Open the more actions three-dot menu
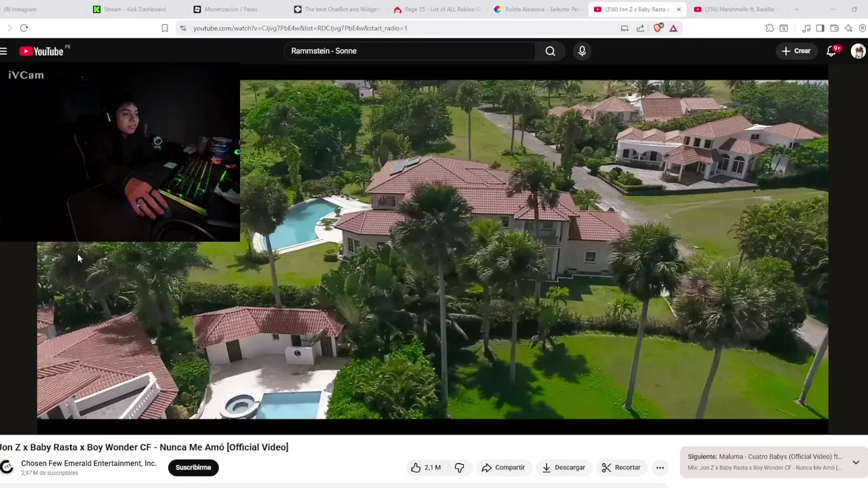Image resolution: width=868 pixels, height=488 pixels. tap(660, 468)
